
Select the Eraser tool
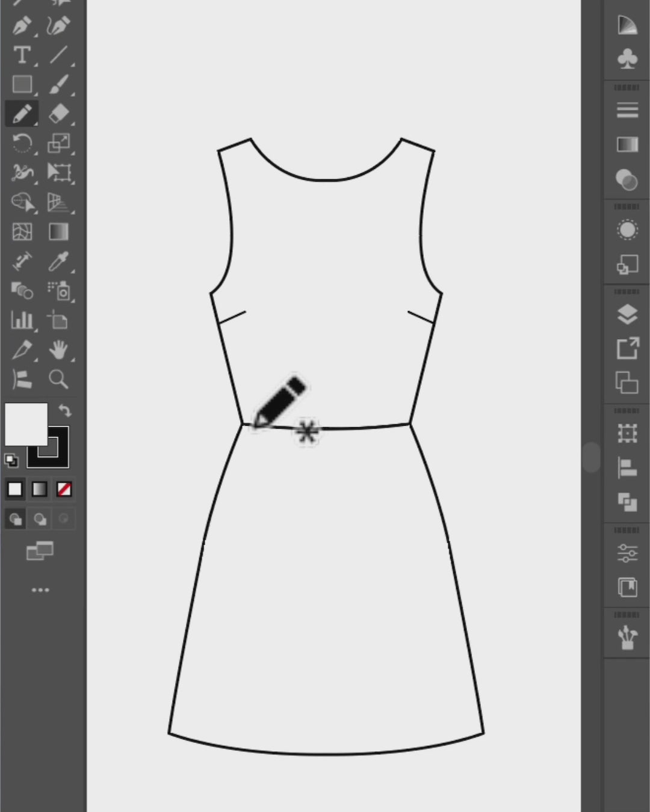click(x=58, y=113)
